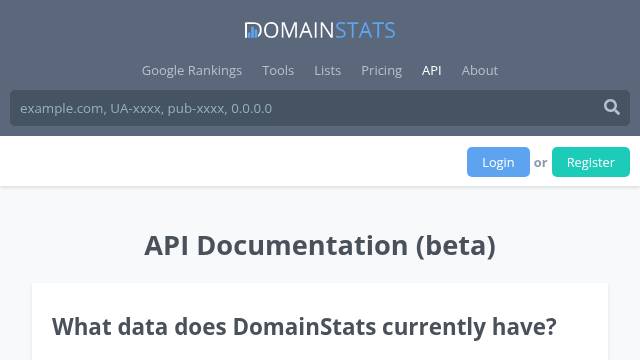Open the Tools menu item
640x360 pixels.
(278, 71)
